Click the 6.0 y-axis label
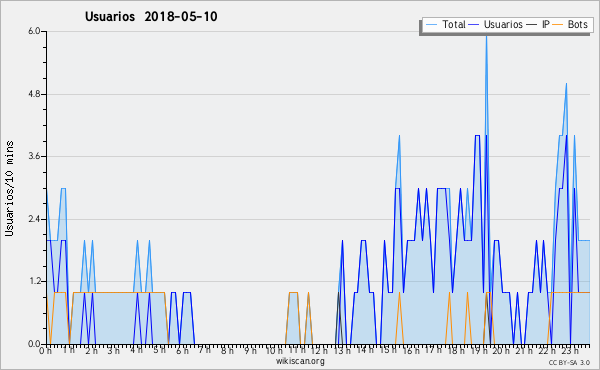 pyautogui.click(x=34, y=31)
